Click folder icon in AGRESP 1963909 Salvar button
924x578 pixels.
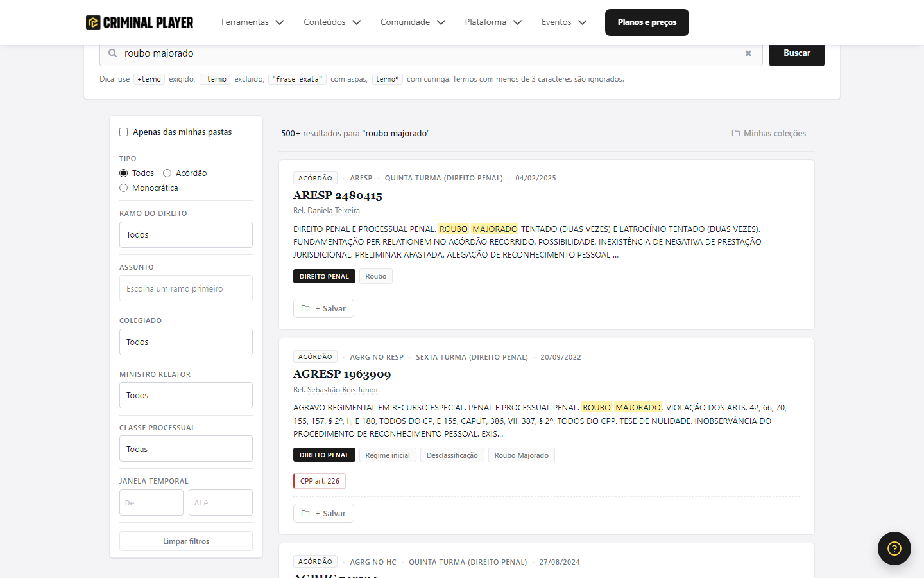pyautogui.click(x=305, y=513)
